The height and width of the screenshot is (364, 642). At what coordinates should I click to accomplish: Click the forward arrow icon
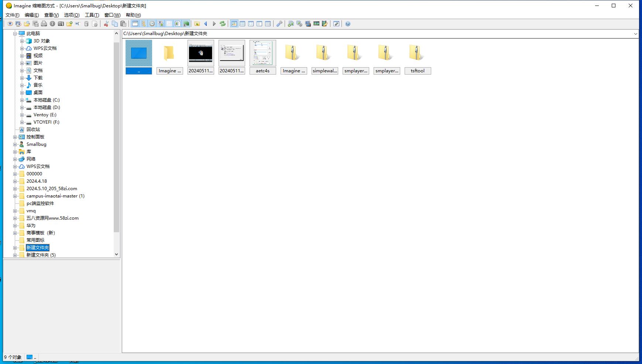(x=214, y=24)
